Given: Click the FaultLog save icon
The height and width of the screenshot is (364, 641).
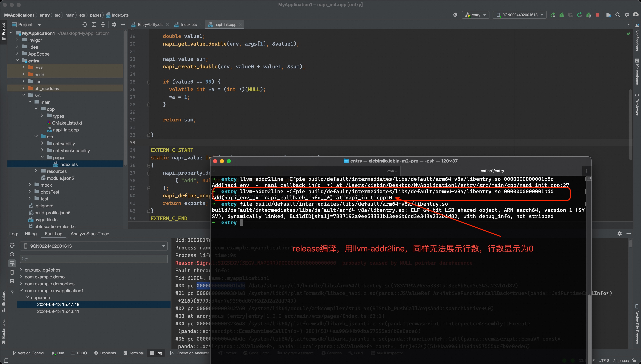Looking at the screenshot, I should coord(12,281).
